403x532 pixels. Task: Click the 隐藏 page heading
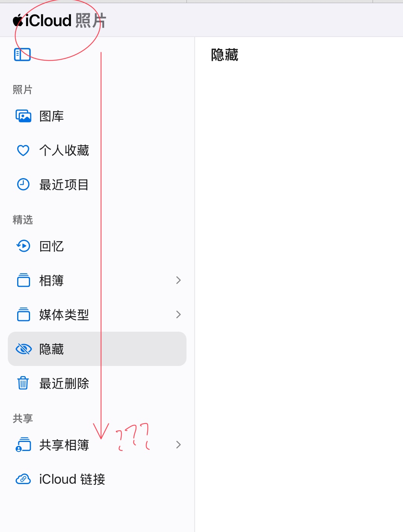click(x=225, y=55)
